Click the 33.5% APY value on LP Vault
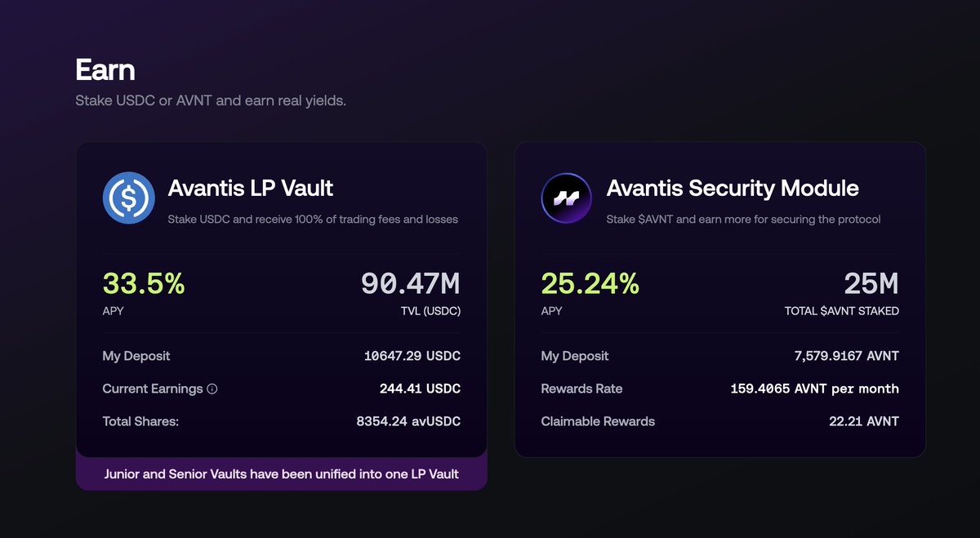Viewport: 980px width, 538px height. 143,283
